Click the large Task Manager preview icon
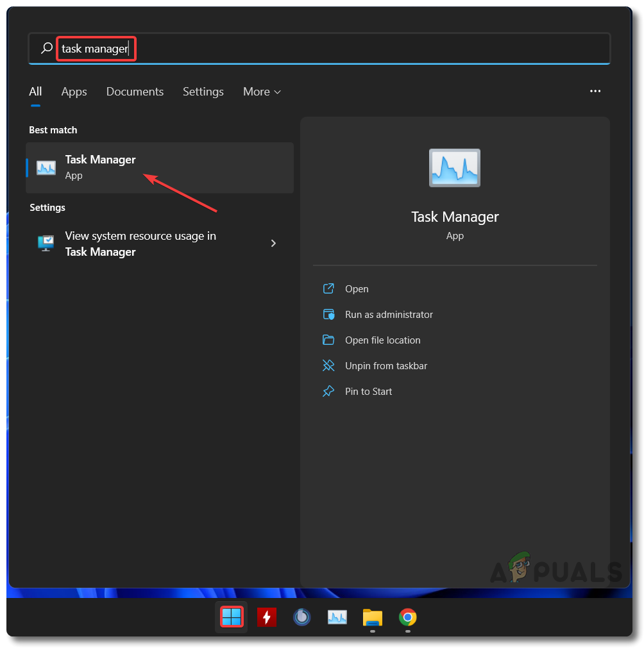 point(455,167)
